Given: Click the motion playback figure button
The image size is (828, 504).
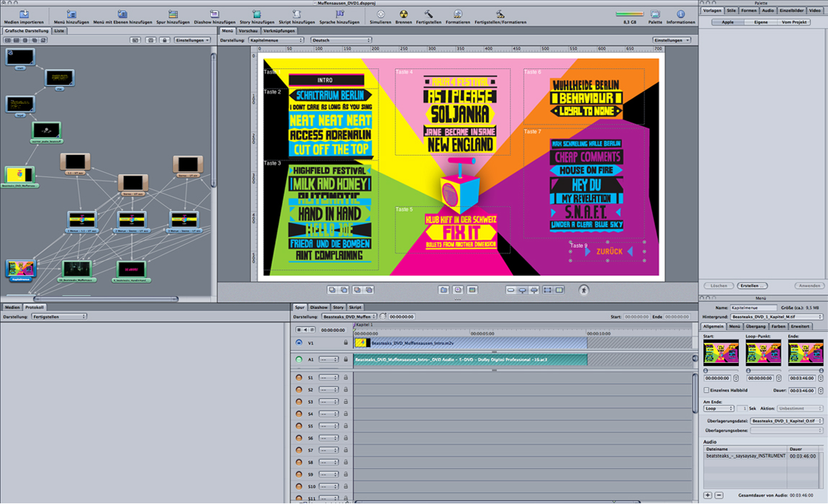Looking at the screenshot, I should tap(583, 289).
